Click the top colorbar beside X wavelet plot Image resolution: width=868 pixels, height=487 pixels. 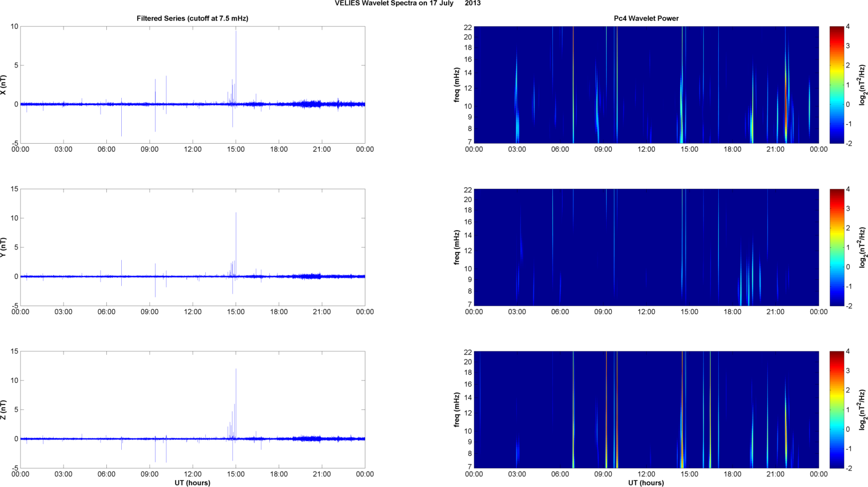837,85
